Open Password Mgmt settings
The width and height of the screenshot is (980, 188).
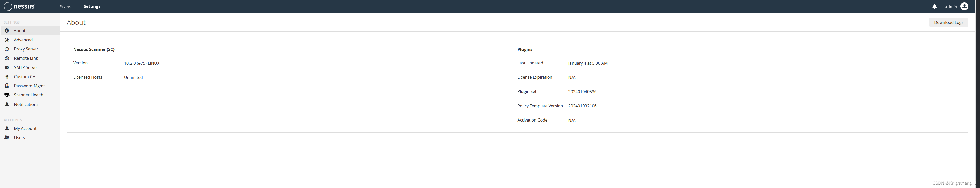pos(30,86)
